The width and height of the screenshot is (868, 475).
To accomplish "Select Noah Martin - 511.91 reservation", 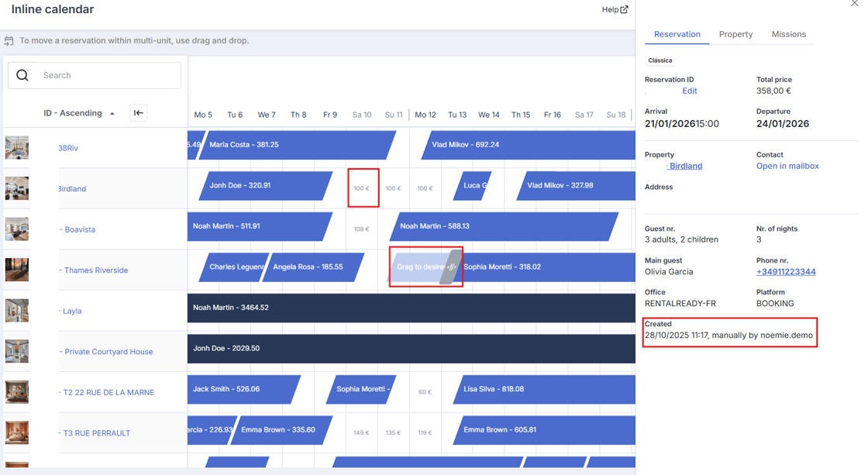I will coord(260,225).
